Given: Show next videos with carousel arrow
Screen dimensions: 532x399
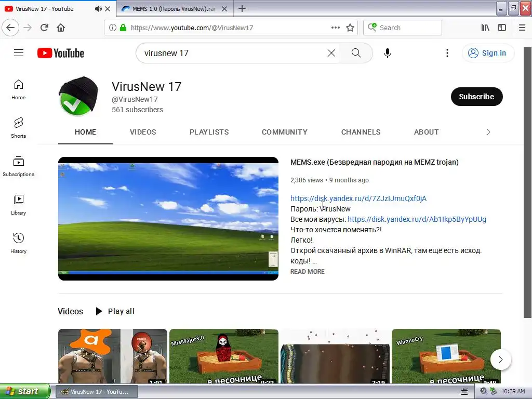Looking at the screenshot, I should pos(501,360).
